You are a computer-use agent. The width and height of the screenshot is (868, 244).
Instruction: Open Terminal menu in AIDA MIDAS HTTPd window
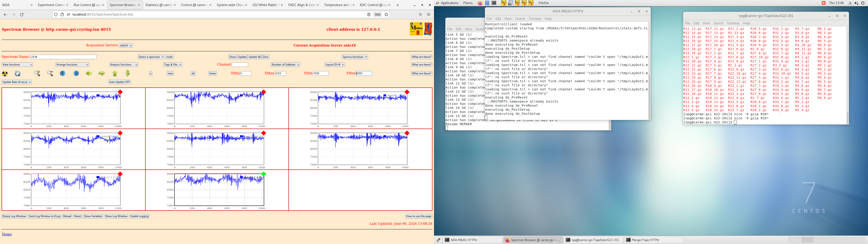pyautogui.click(x=535, y=19)
